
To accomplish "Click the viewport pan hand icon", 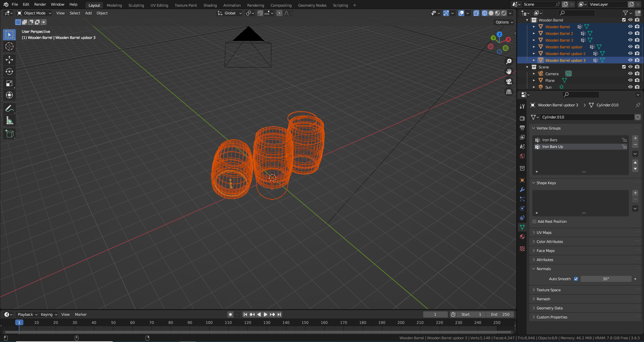I will pyautogui.click(x=509, y=71).
